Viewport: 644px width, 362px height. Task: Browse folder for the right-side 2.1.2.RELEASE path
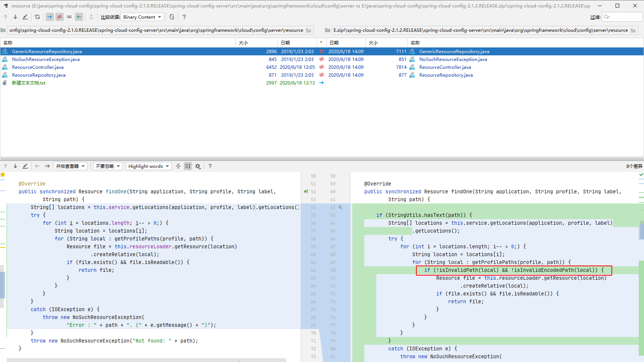[x=633, y=30]
